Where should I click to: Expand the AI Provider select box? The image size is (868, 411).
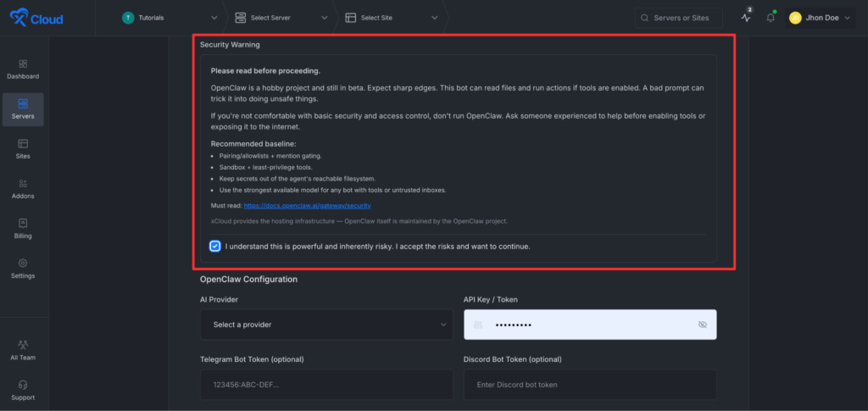[326, 325]
